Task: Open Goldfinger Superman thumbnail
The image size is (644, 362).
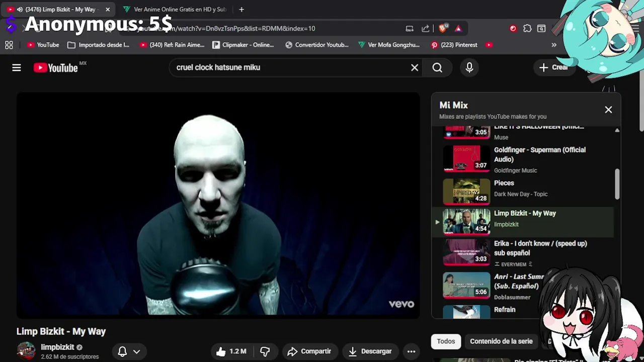Action: pyautogui.click(x=466, y=158)
